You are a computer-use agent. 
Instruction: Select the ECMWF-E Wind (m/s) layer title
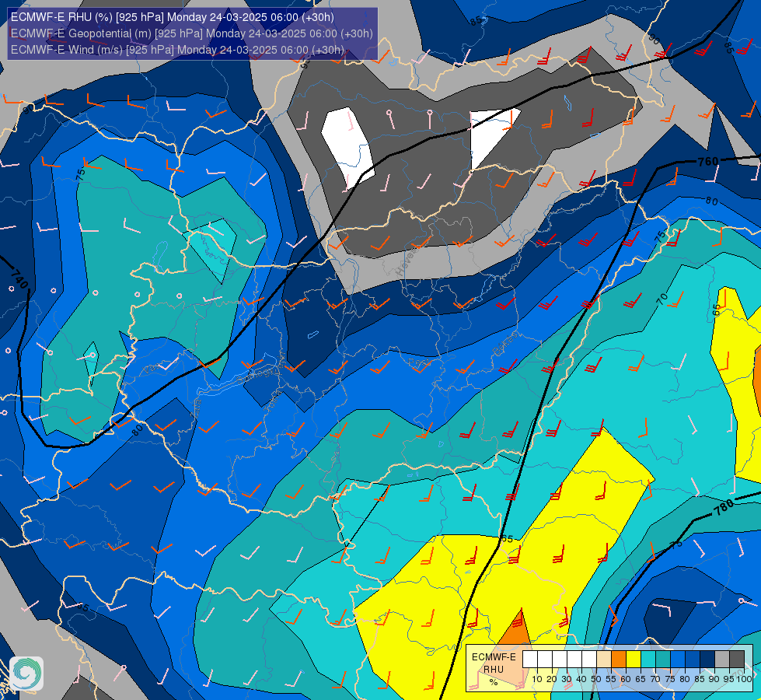coord(178,50)
